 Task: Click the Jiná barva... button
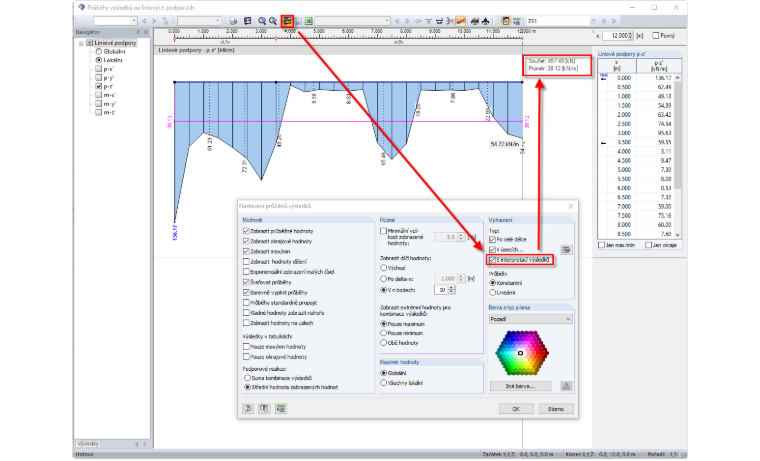point(521,386)
